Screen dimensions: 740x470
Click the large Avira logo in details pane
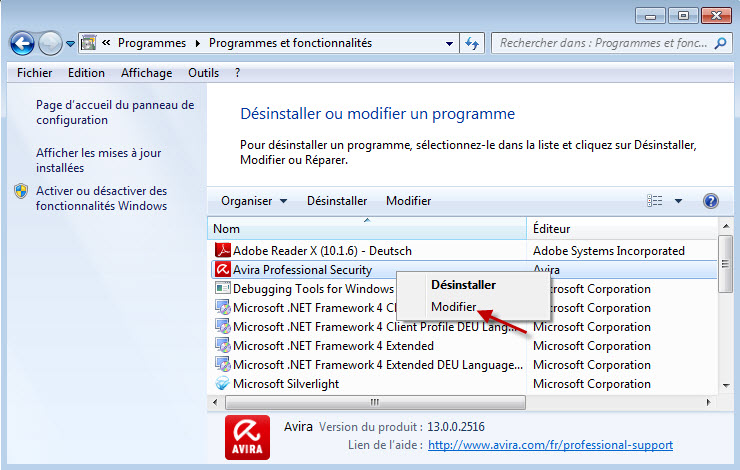click(247, 437)
